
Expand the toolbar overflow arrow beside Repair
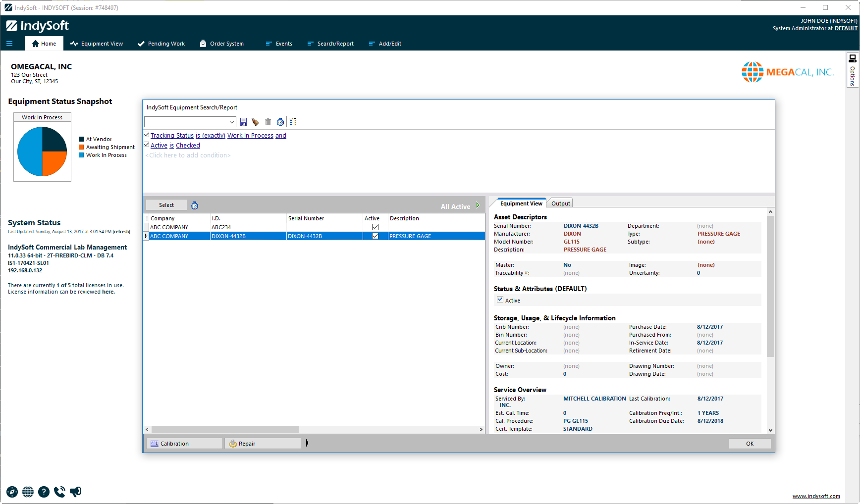(x=307, y=443)
